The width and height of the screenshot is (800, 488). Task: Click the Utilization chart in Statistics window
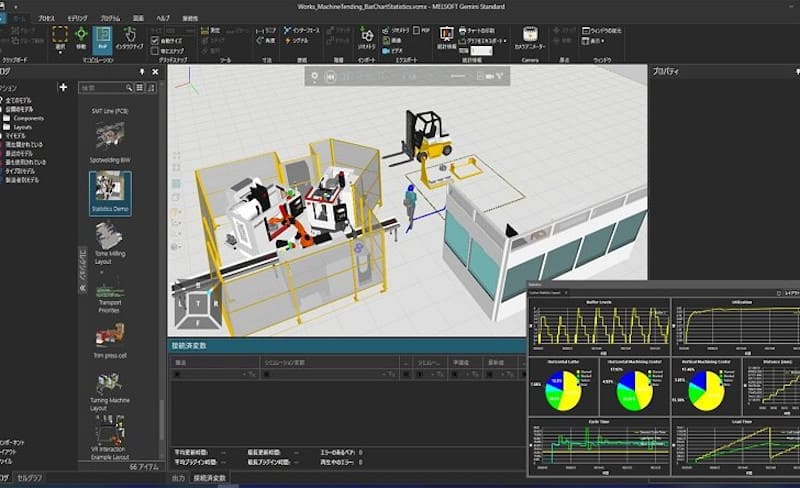tap(736, 327)
